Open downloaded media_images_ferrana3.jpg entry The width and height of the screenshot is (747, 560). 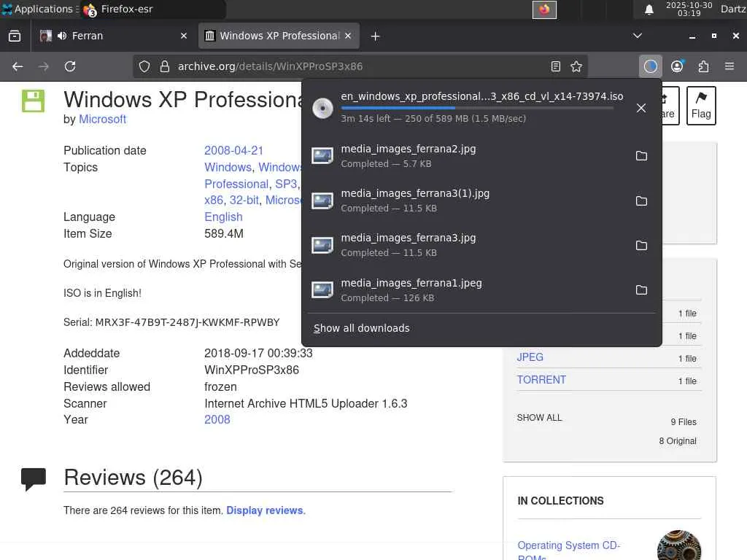click(x=467, y=245)
